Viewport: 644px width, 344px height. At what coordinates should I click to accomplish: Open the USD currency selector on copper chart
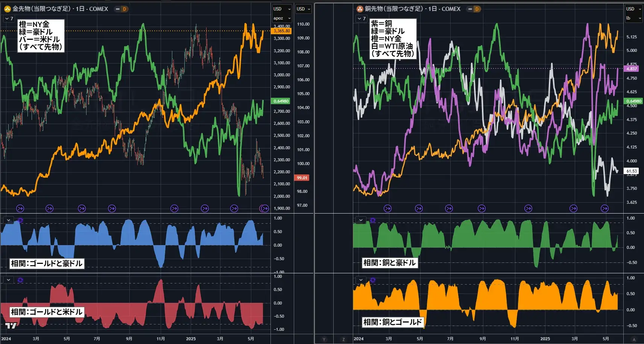pos(634,9)
